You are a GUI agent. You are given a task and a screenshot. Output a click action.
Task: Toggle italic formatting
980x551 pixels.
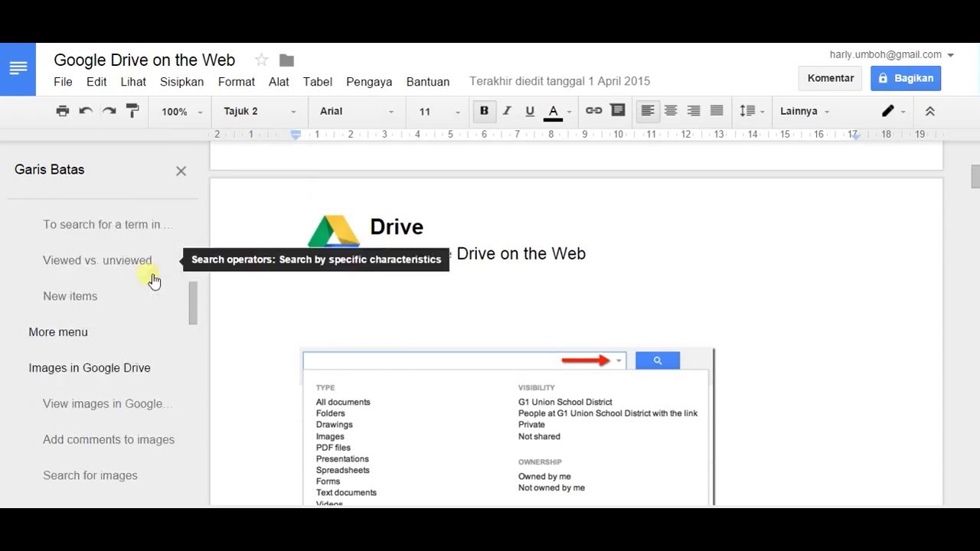pos(507,111)
